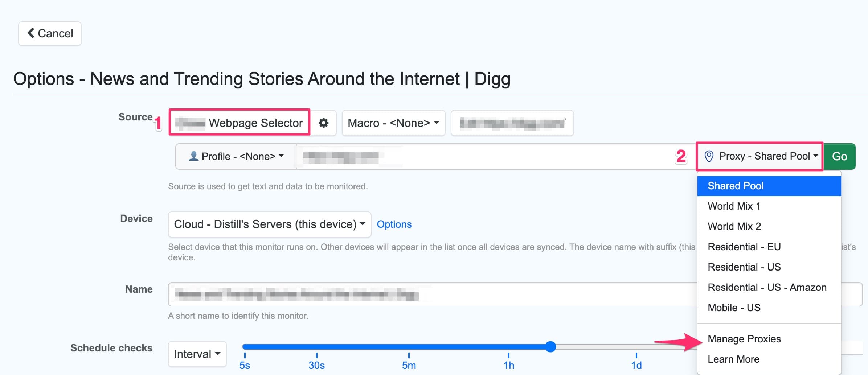Choose Residential - US - Amazon proxy
This screenshot has width=868, height=375.
pos(767,287)
